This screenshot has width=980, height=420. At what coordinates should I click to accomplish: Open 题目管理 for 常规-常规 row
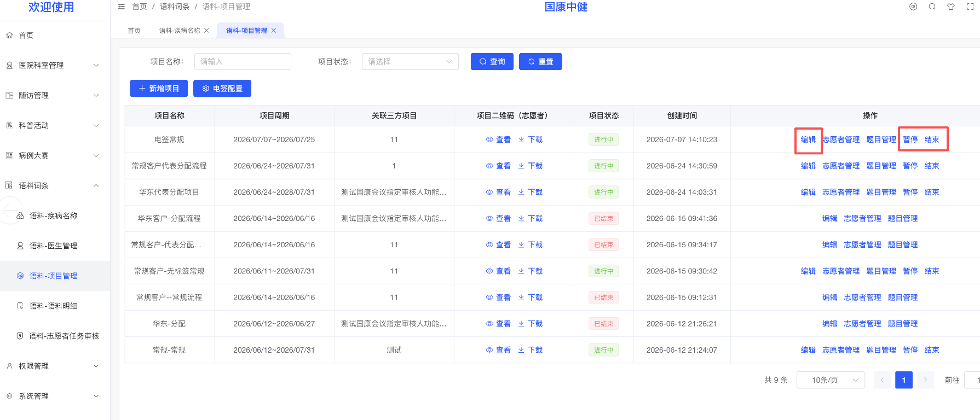881,349
